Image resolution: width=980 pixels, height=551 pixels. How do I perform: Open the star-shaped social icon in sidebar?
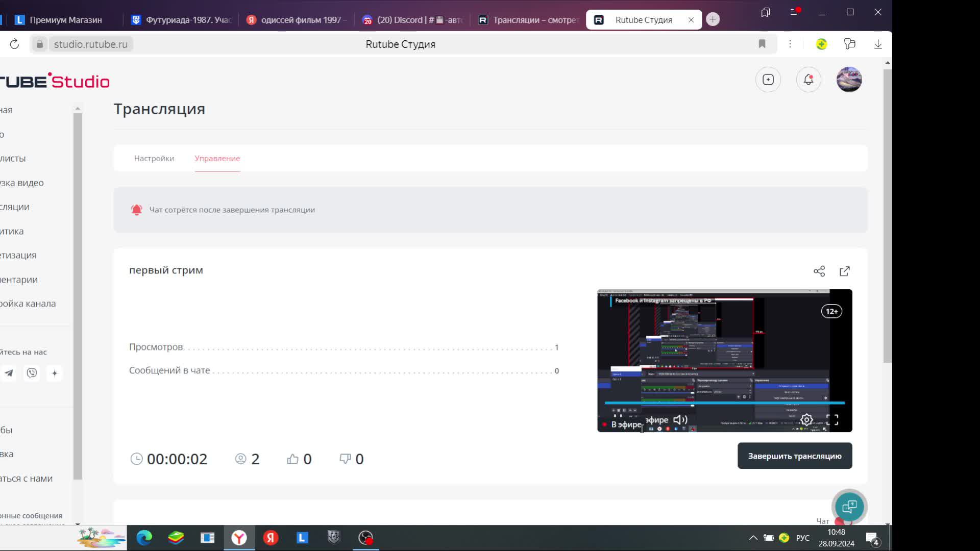(55, 373)
